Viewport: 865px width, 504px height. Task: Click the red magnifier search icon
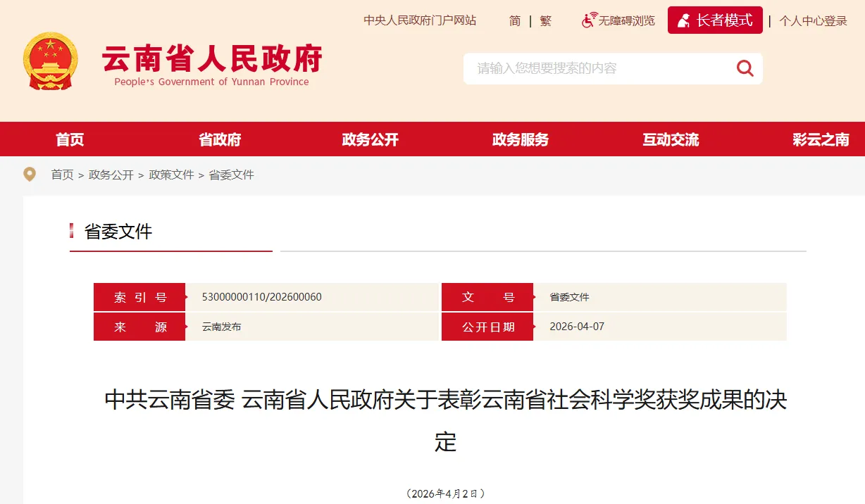point(745,68)
